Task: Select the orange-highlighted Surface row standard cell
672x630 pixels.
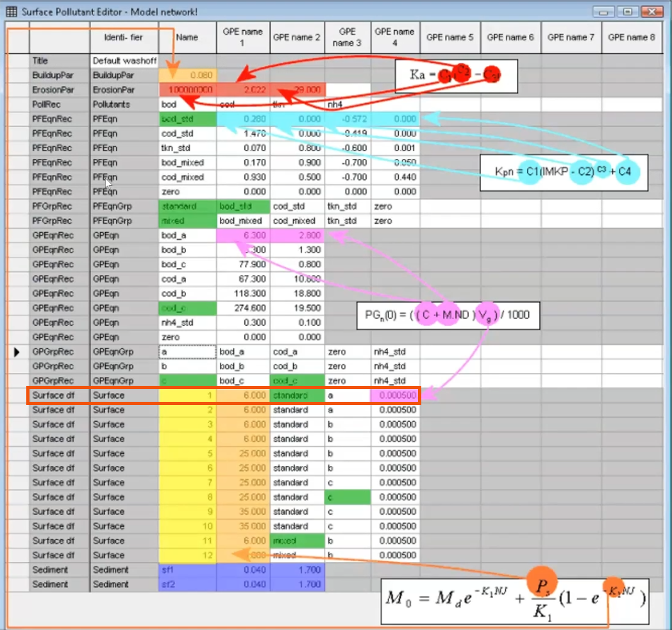Action: click(x=297, y=395)
